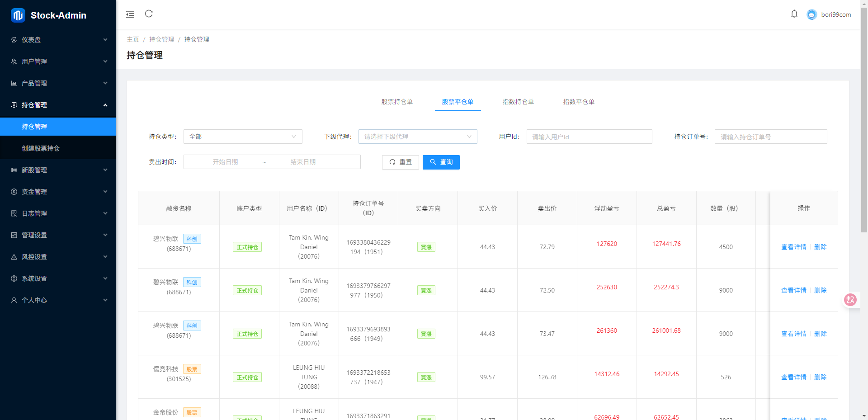The height and width of the screenshot is (420, 868).
Task: Expand the 系统设置 menu chevron
Action: click(x=105, y=278)
